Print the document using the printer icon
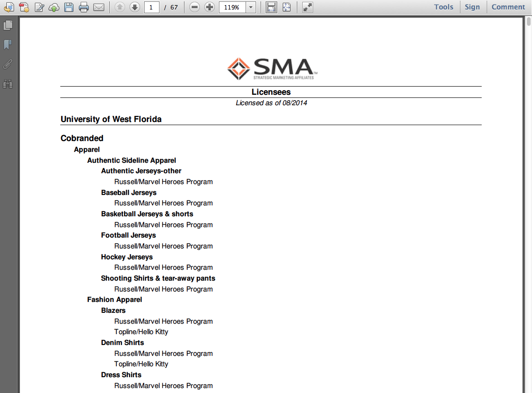532x393 pixels. (x=83, y=7)
